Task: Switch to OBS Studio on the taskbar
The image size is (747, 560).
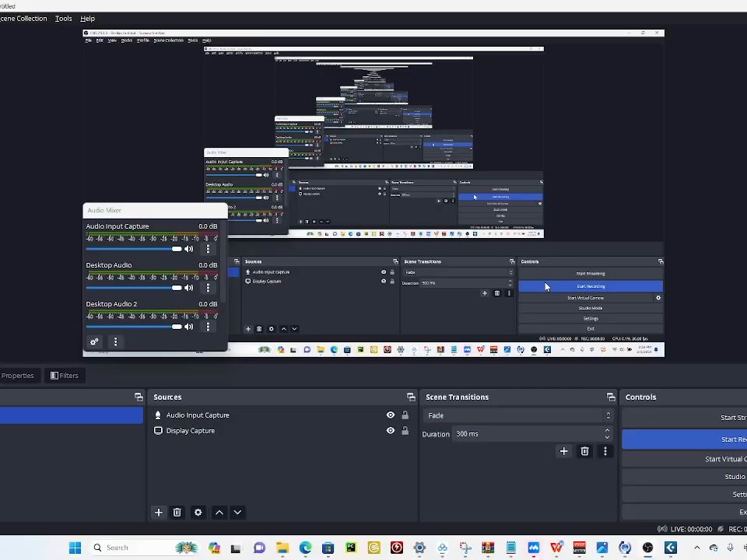Action: pos(648,548)
